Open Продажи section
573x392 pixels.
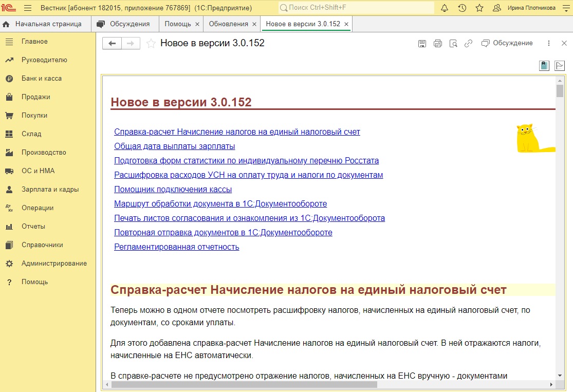tap(48, 97)
